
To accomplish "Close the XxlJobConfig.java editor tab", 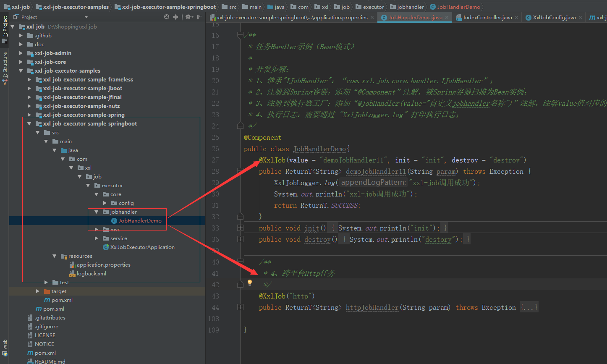I will pos(580,18).
